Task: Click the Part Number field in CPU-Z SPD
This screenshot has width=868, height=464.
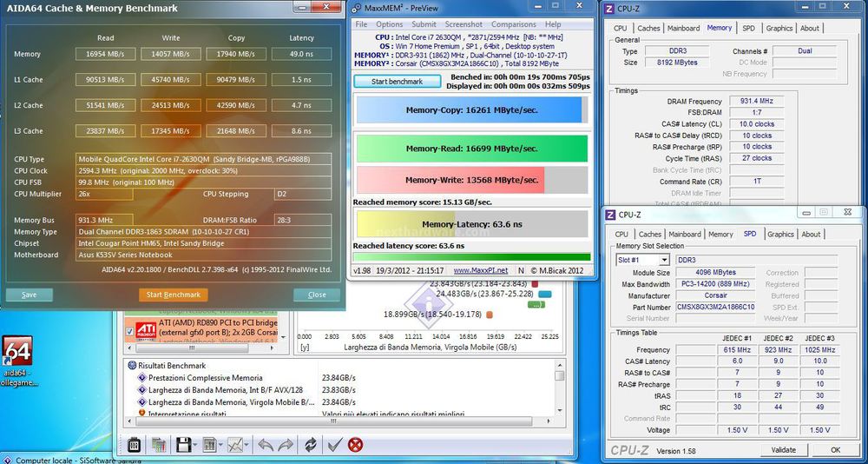Action: point(715,307)
